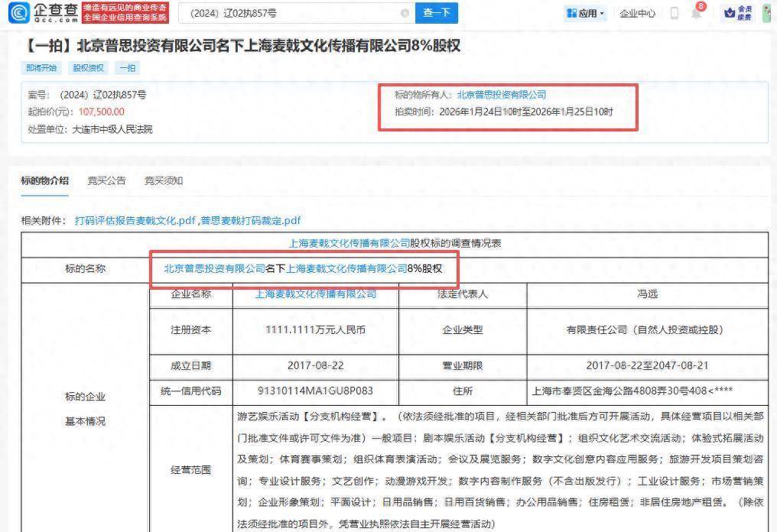Open the 企业中心 menu
The image size is (777, 532).
[637, 13]
